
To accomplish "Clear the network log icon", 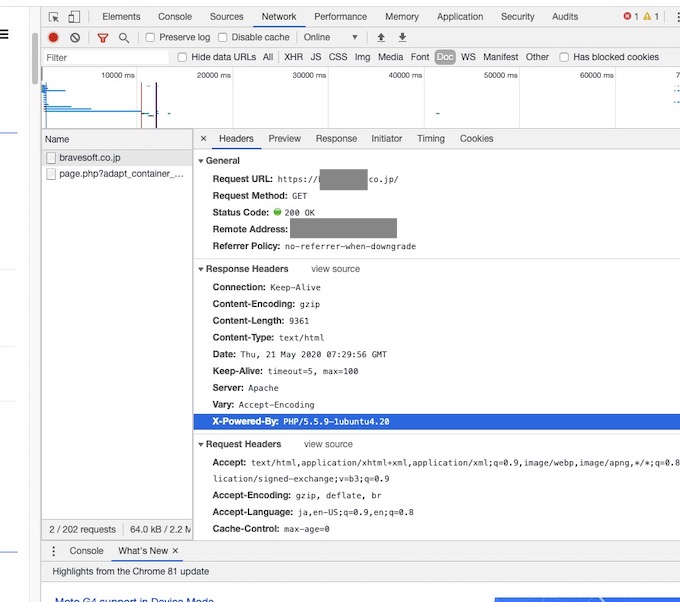I will (75, 38).
